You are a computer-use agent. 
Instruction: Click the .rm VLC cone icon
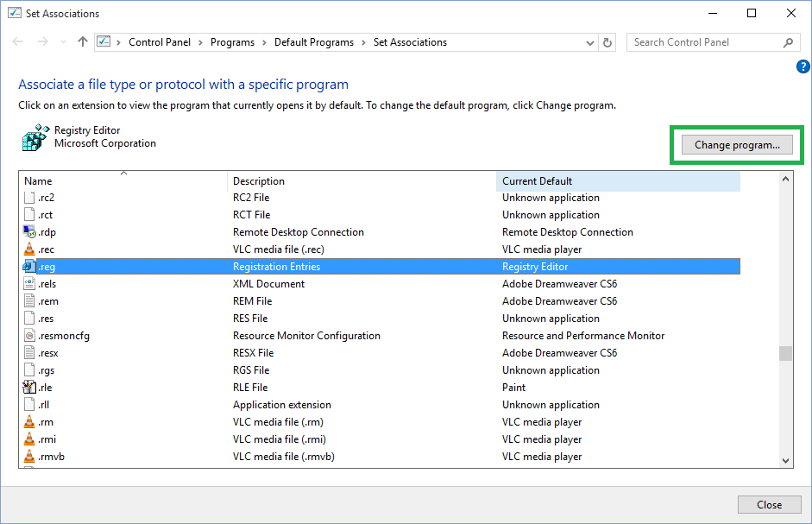(x=29, y=421)
